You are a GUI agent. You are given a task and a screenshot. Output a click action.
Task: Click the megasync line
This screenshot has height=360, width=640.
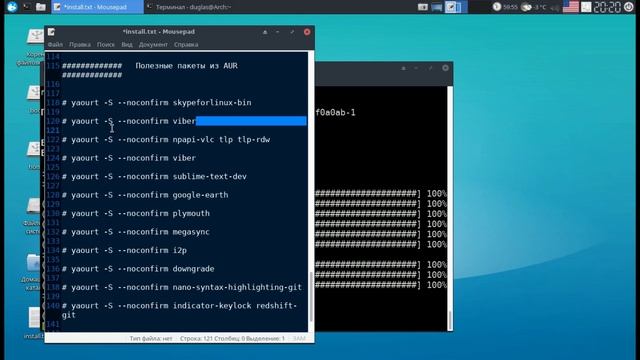(x=136, y=232)
